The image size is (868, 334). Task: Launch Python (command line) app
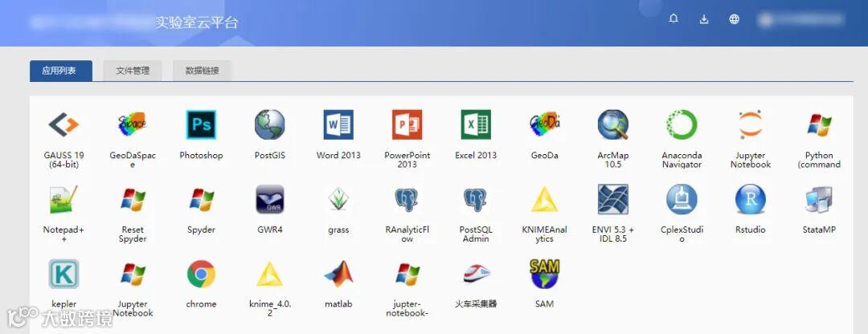819,124
